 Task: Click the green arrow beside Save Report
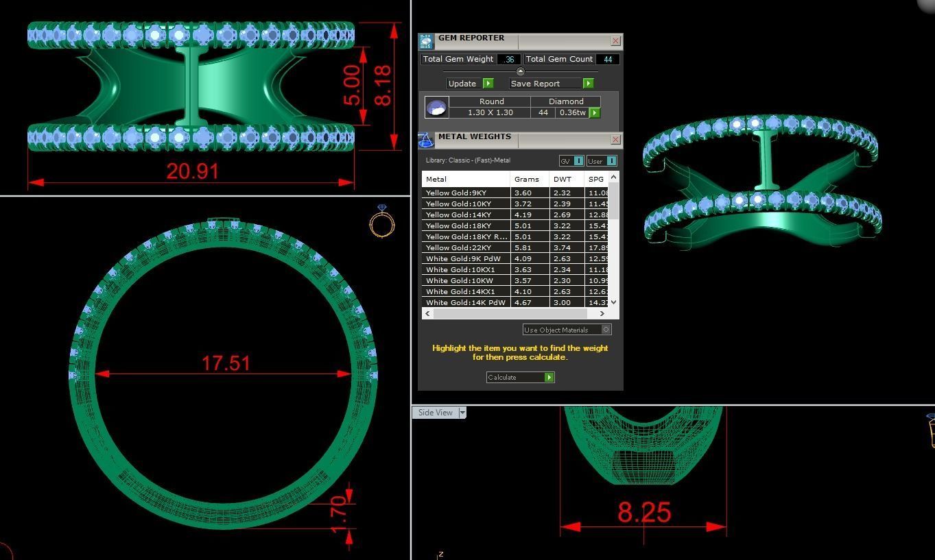[x=588, y=84]
